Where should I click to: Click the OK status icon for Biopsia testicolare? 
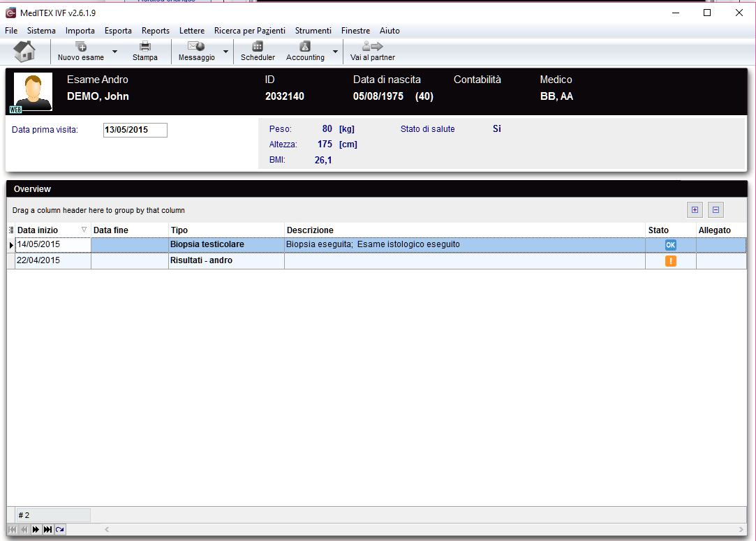670,245
